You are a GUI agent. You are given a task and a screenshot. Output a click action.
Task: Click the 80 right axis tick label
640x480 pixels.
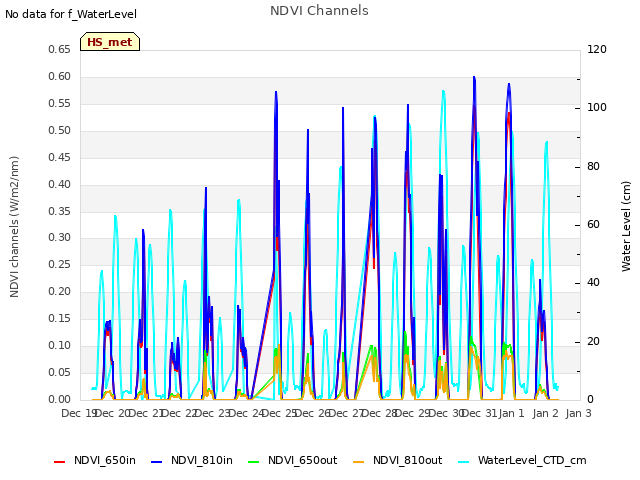(x=593, y=167)
